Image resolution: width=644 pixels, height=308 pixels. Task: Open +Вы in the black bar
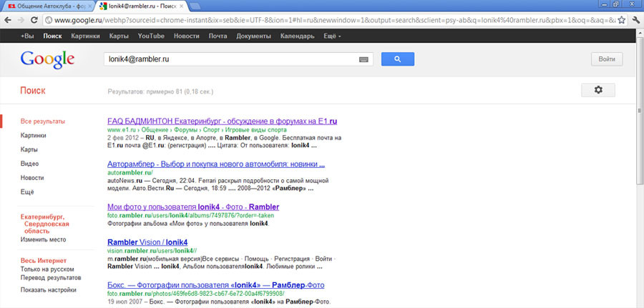[x=27, y=36]
